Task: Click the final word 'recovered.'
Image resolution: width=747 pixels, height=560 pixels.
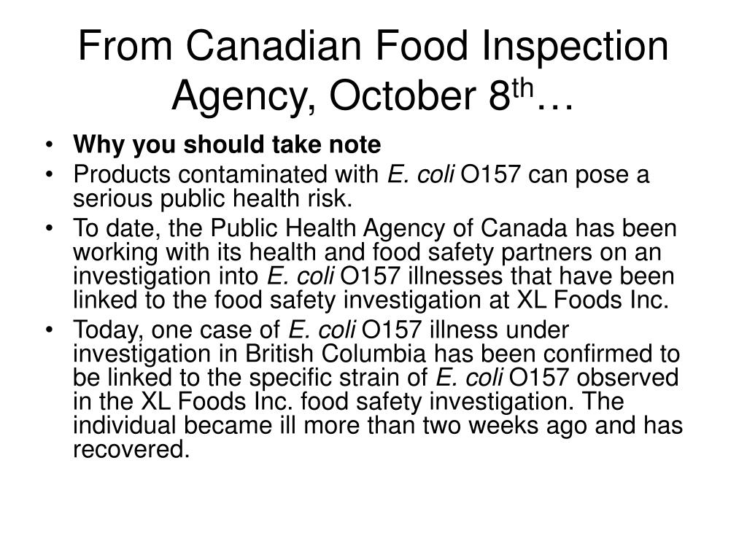Action: pos(131,449)
